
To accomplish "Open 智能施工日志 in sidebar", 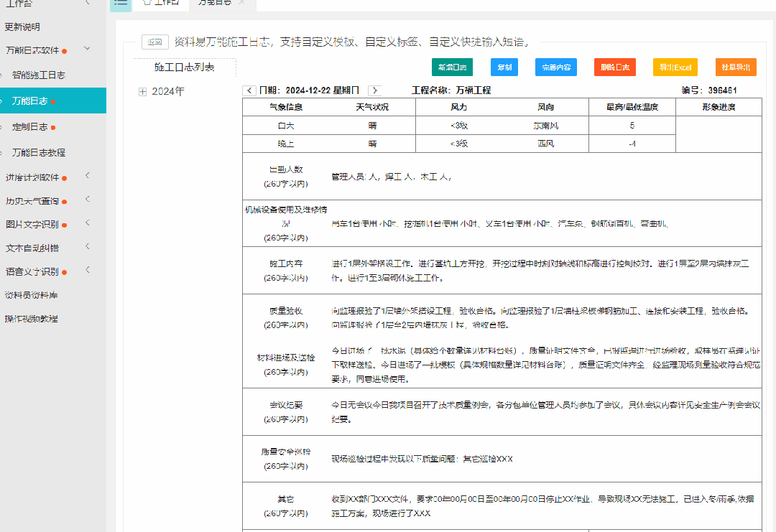I will [39, 75].
